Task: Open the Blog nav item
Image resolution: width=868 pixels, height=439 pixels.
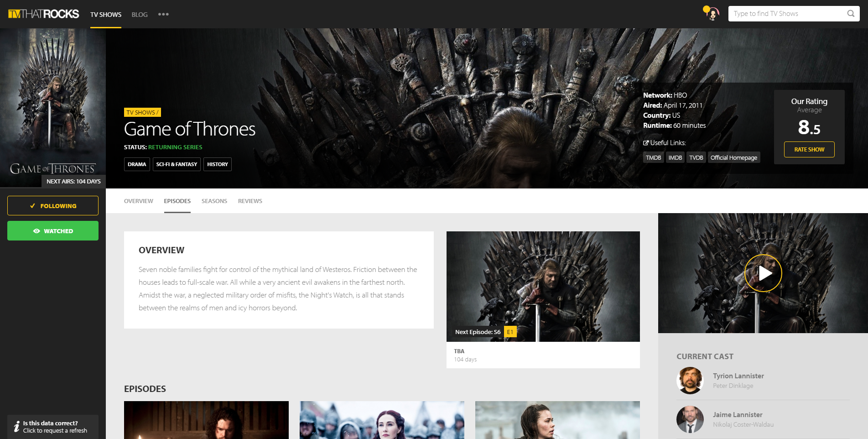Action: pos(140,15)
